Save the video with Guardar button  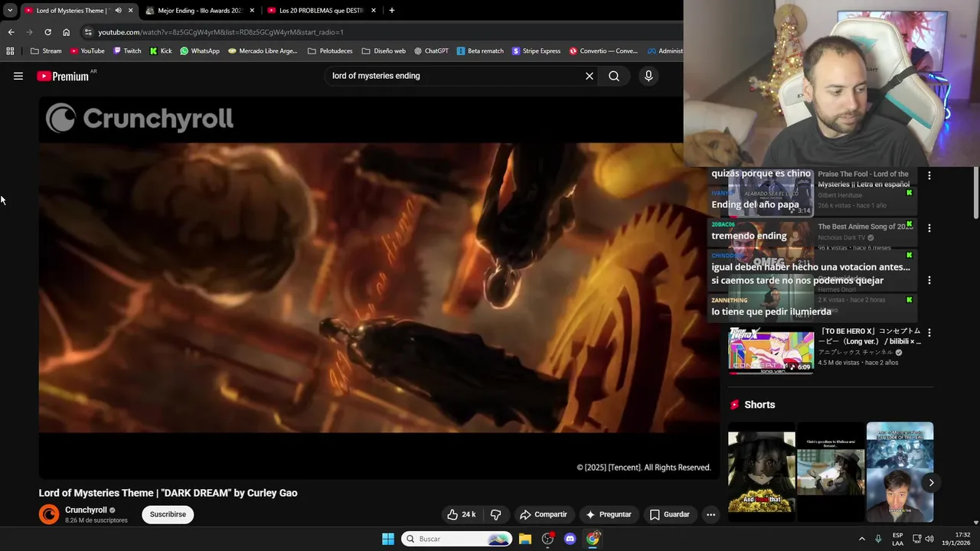pos(669,514)
